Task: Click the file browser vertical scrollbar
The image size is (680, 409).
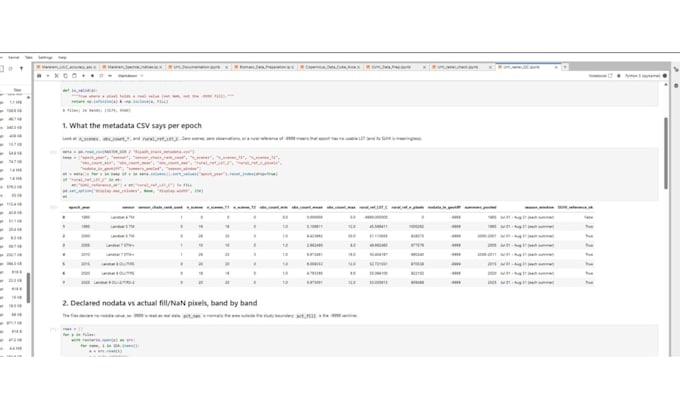Action: [x=29, y=288]
